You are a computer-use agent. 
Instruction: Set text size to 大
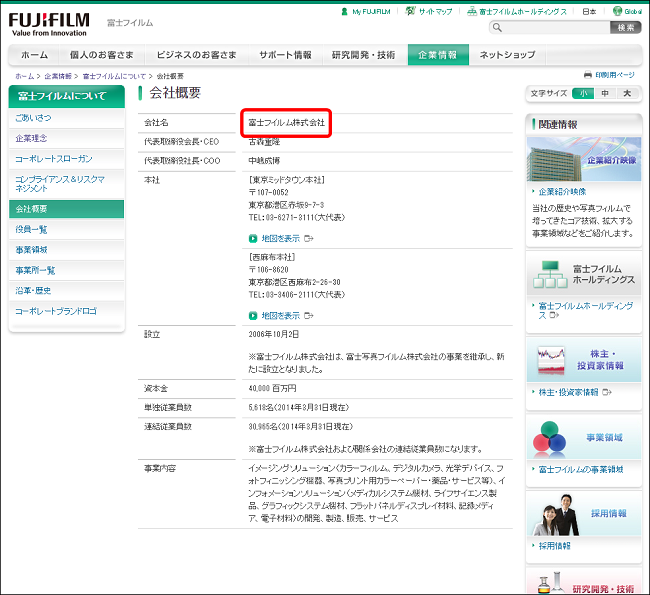(x=627, y=93)
